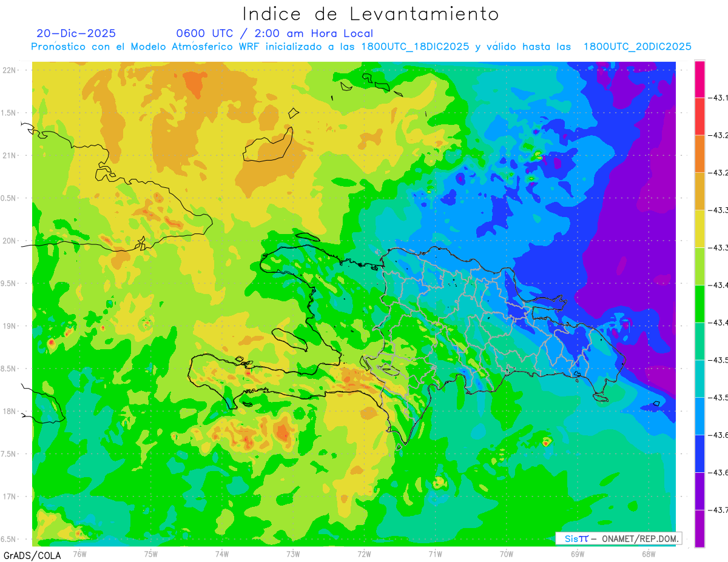The image size is (728, 562).
Task: Click the "69W" longitude label
Action: tap(578, 554)
